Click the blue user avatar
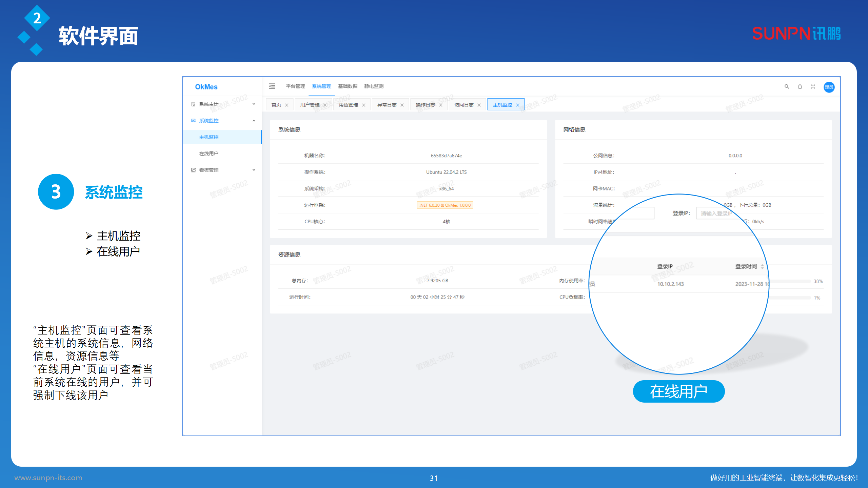868x488 pixels. click(x=829, y=87)
